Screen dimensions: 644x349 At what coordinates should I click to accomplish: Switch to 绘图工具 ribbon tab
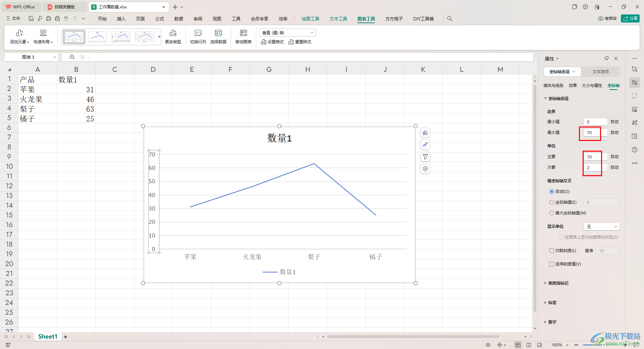[310, 19]
